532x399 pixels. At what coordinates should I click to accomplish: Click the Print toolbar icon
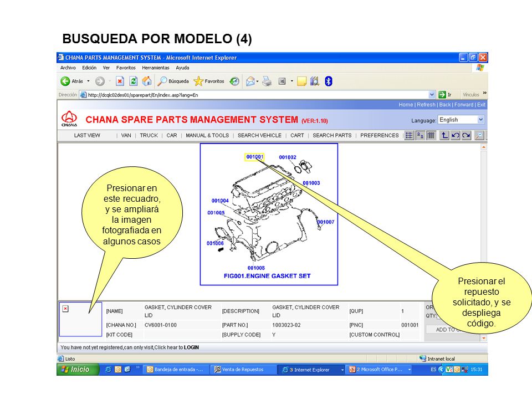point(267,81)
